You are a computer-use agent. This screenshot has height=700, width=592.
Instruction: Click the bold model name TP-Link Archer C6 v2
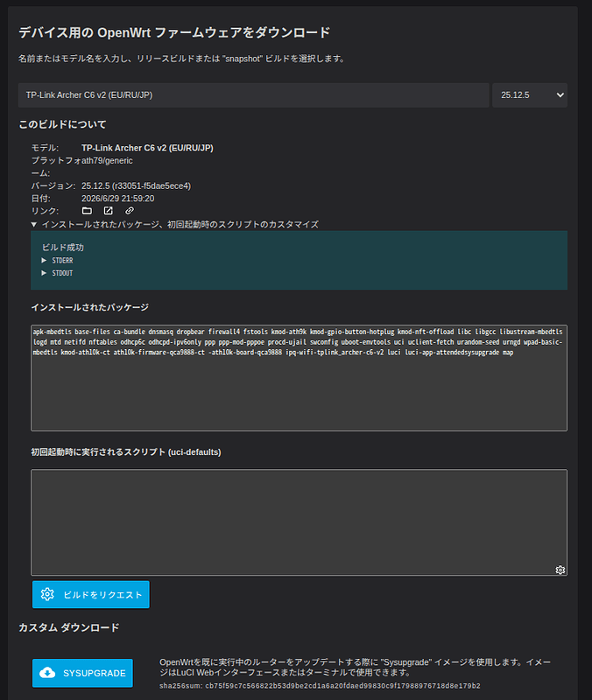147,148
